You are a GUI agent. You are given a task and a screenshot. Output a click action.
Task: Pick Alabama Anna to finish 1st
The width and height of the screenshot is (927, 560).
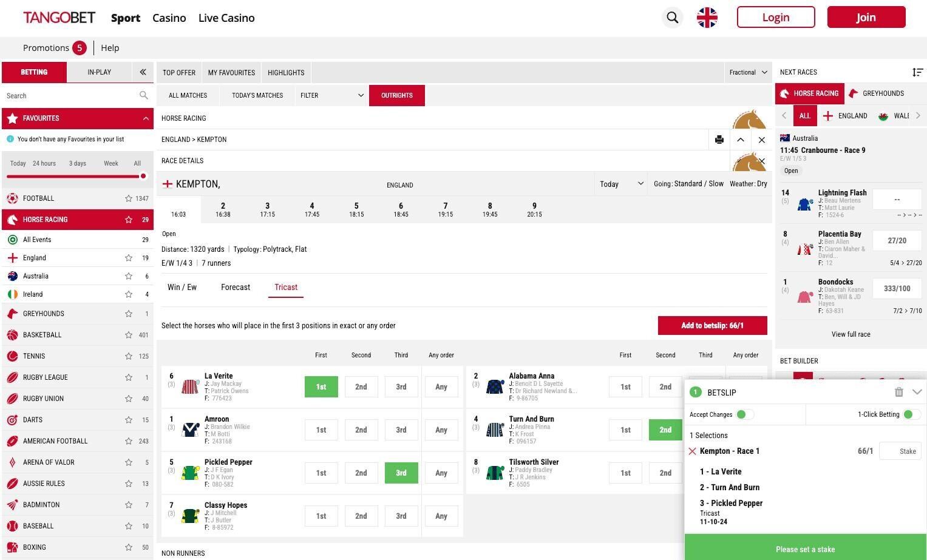[625, 387]
